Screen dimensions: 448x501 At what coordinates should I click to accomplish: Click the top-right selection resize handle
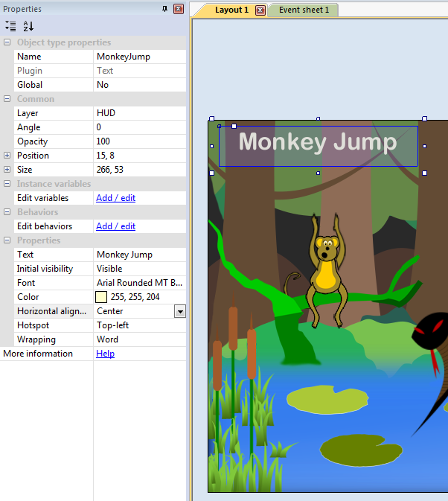point(424,119)
